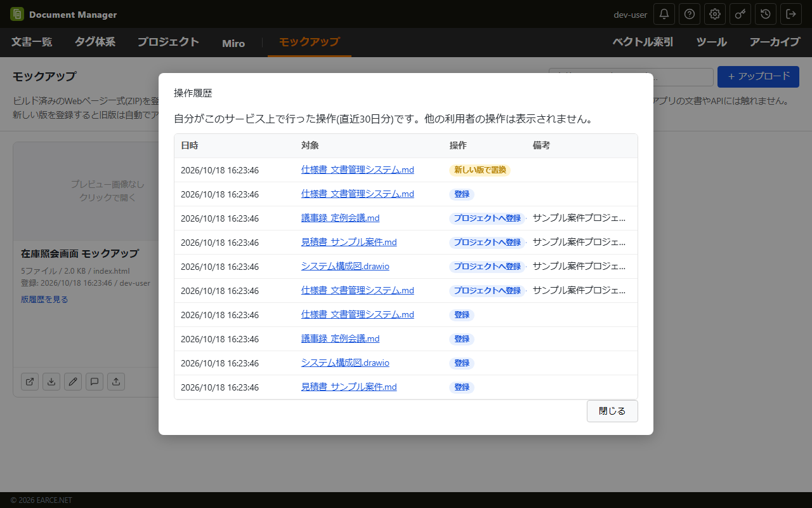Open the タグ体系 tab
Viewport: 812px width, 508px height.
(x=95, y=43)
